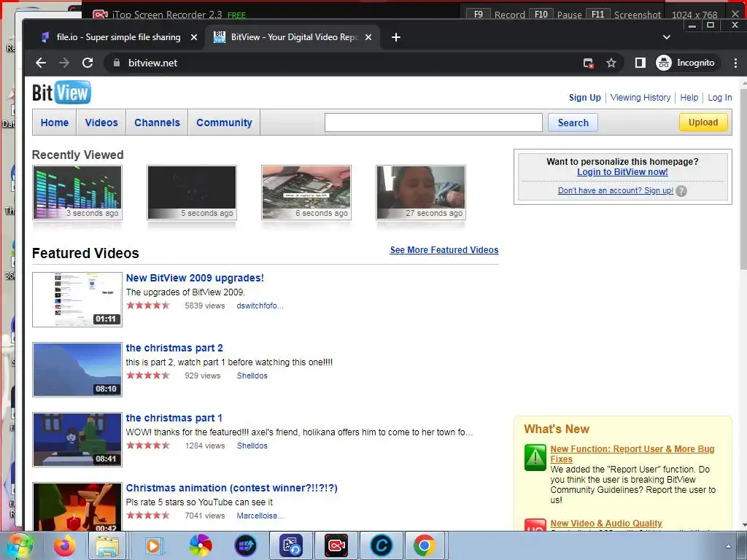The height and width of the screenshot is (560, 747).
Task: Open the Windows Start button
Action: pyautogui.click(x=20, y=545)
